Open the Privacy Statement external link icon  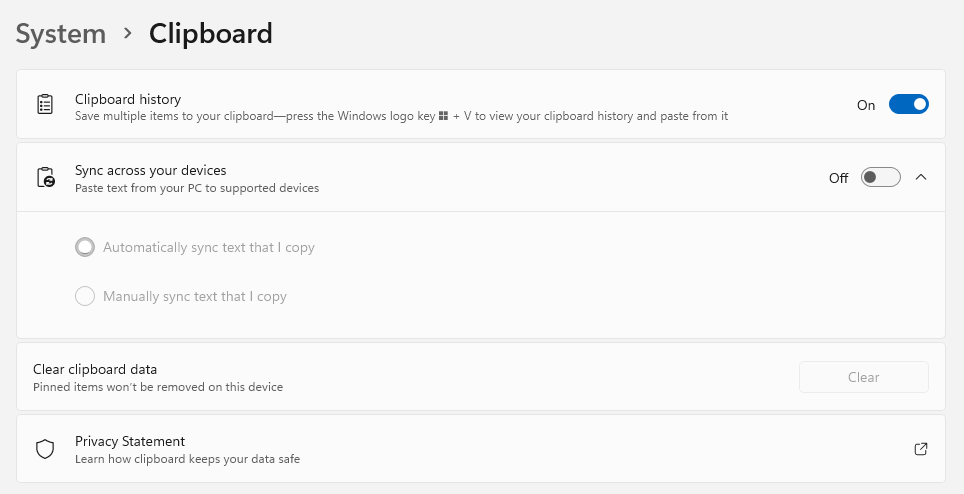click(x=920, y=449)
